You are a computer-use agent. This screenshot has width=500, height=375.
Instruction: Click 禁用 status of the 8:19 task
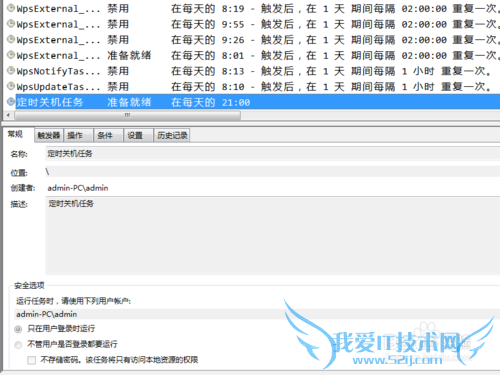pyautogui.click(x=118, y=8)
